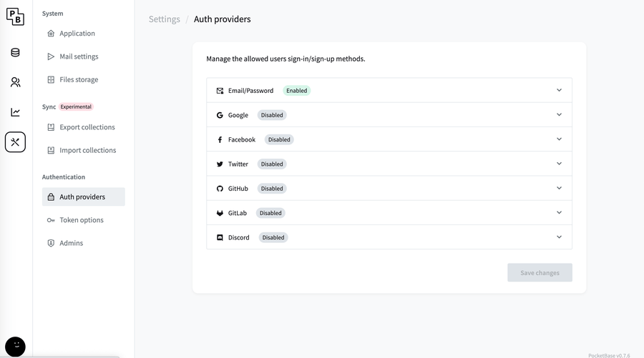Open the Collections database icon
Screen dimensions: 644x358
(x=15, y=52)
